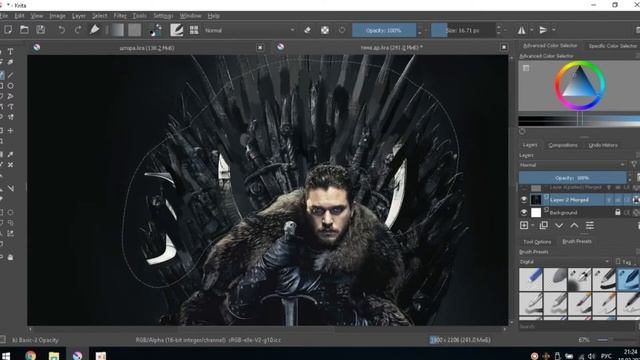Switch to Specific Color Selector tab
The height and width of the screenshot is (360, 640).
[612, 46]
